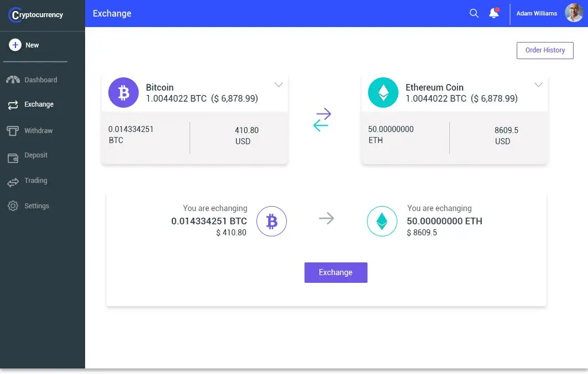Open search with the magnifier icon
This screenshot has height=374, width=588.
(x=474, y=13)
